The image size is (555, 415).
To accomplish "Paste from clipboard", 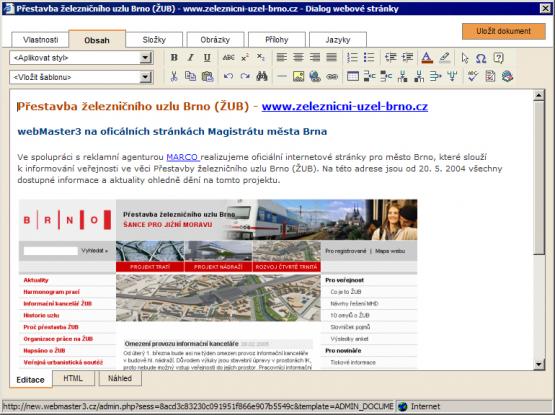I will [207, 76].
